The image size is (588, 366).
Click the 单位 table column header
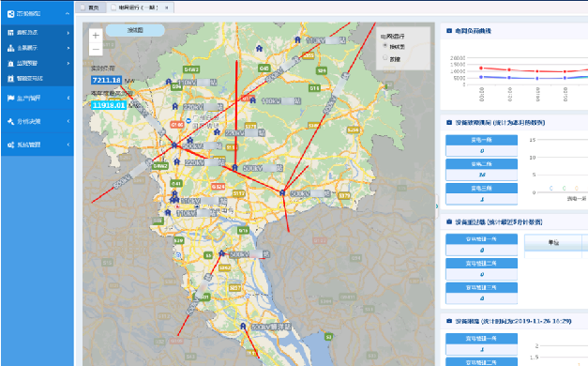click(x=553, y=242)
